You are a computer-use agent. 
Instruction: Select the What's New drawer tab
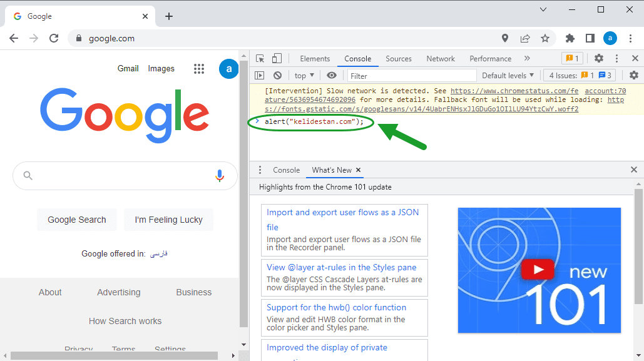(x=332, y=170)
